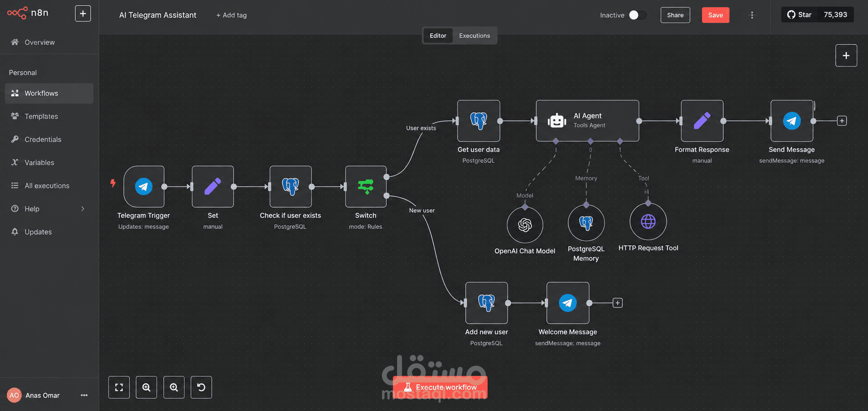This screenshot has height=411, width=868.
Task: Click the Execute workflow button
Action: pos(440,387)
